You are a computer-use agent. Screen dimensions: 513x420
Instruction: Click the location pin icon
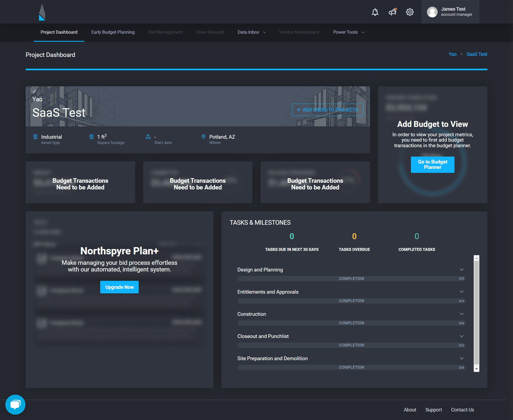point(203,137)
